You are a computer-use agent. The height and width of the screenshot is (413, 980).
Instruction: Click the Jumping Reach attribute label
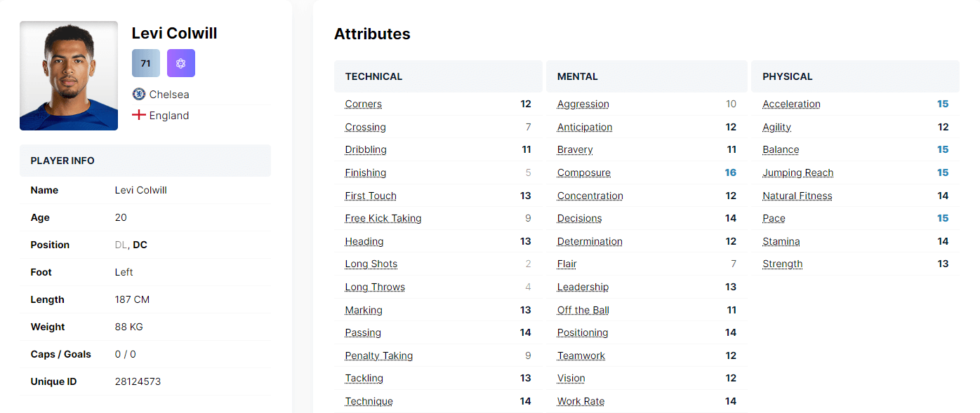pyautogui.click(x=797, y=172)
